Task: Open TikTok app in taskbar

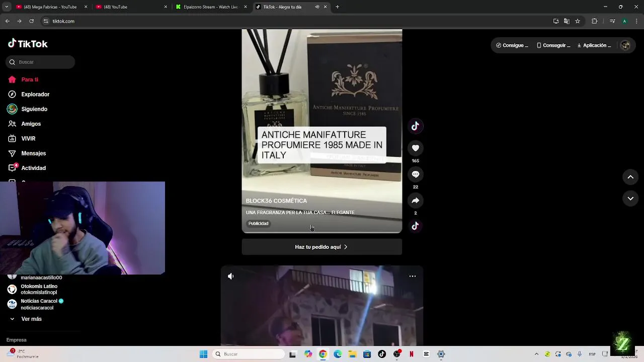Action: tap(382, 354)
